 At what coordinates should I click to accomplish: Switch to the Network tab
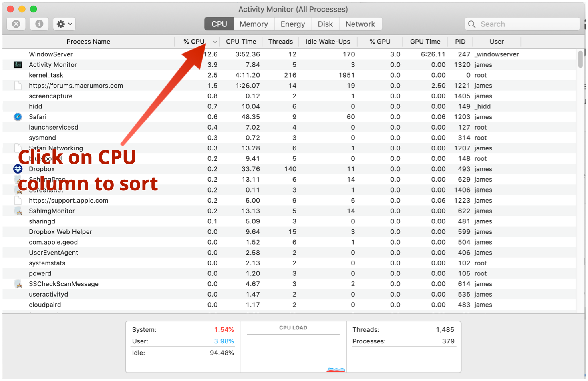(x=360, y=24)
